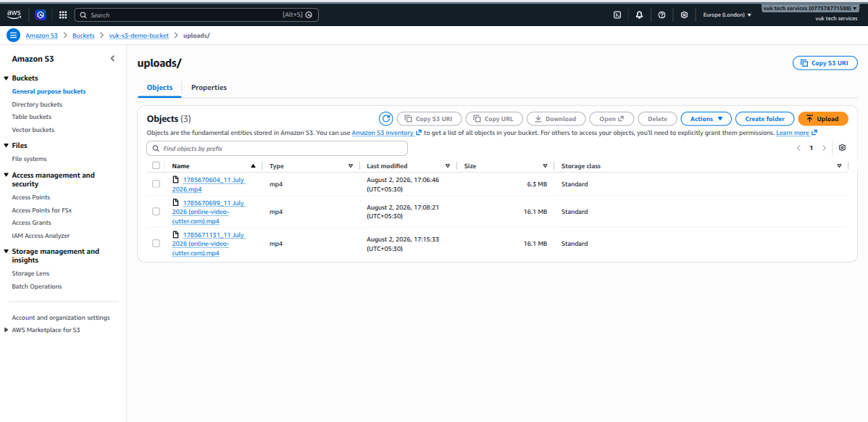The width and height of the screenshot is (868, 422).
Task: Click top-right Copy S3 URI button
Action: tap(825, 63)
